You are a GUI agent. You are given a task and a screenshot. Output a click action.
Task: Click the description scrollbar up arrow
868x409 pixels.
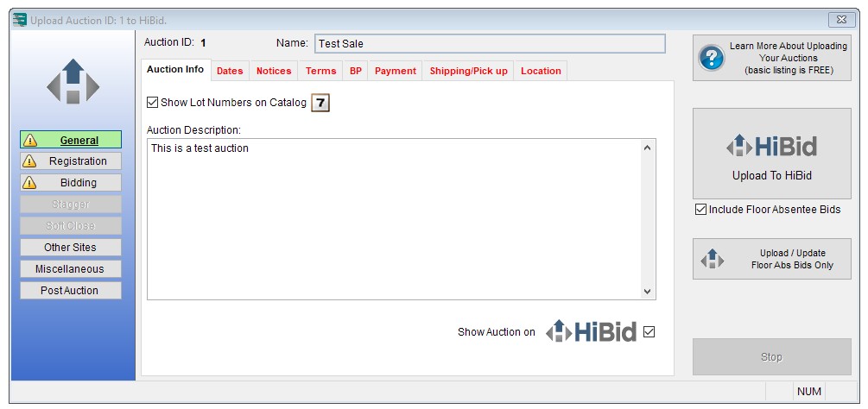tap(648, 147)
